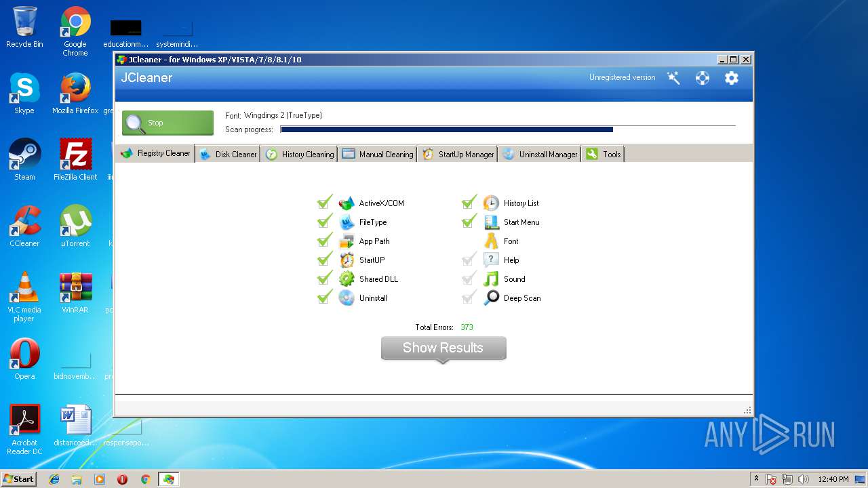
Task: Click the Help question mark icon
Action: click(x=491, y=260)
